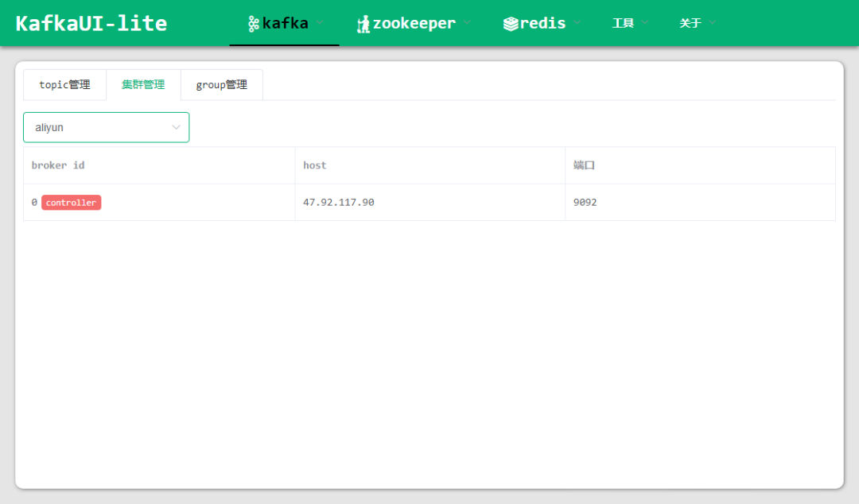Open the 关于 menu

[x=698, y=23]
